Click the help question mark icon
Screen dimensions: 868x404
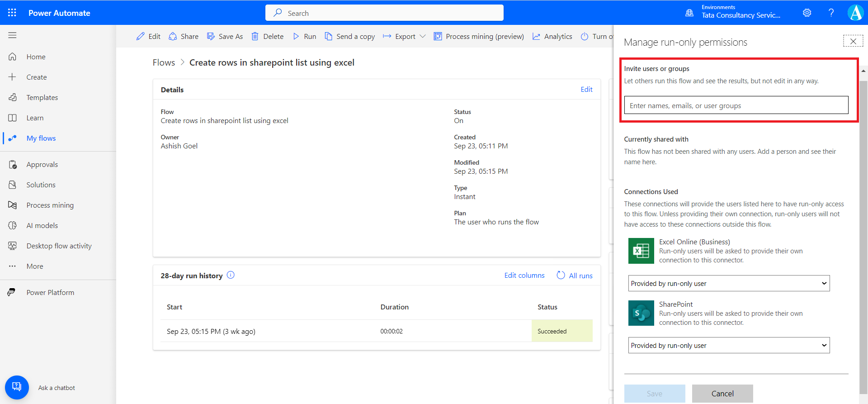click(831, 13)
